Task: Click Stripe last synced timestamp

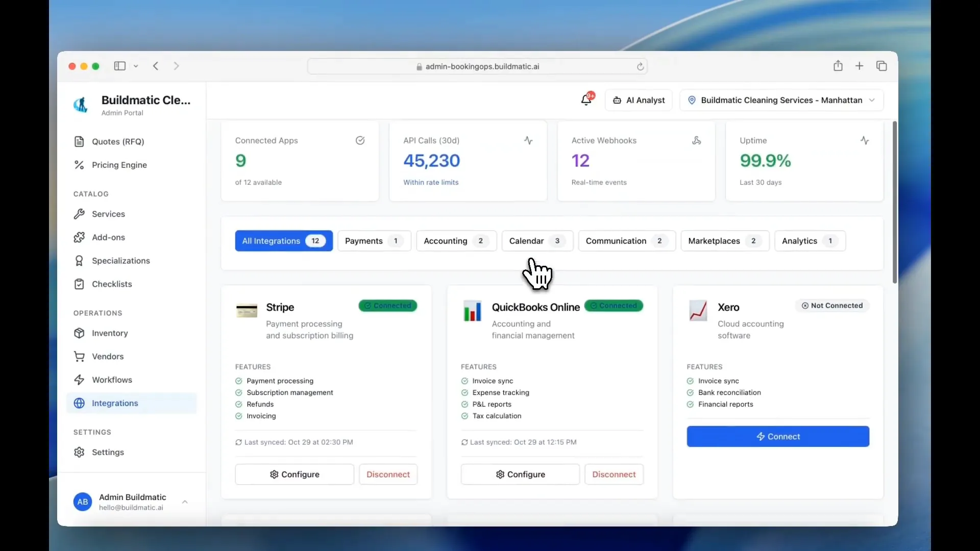Action: point(299,442)
